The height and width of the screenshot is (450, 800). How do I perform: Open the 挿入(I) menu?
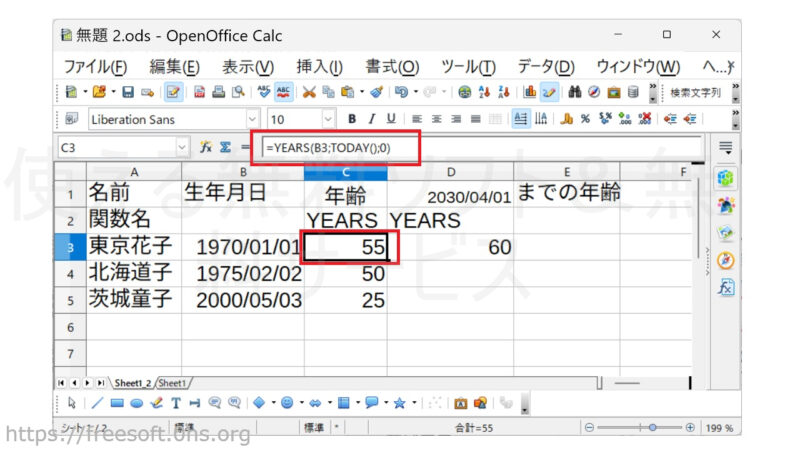[x=319, y=66]
